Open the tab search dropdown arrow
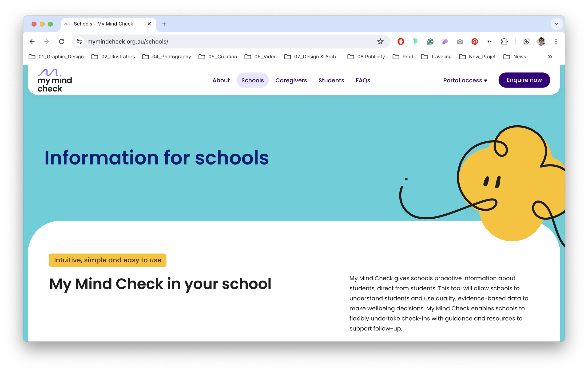Image resolution: width=588 pixels, height=372 pixels. pyautogui.click(x=556, y=24)
